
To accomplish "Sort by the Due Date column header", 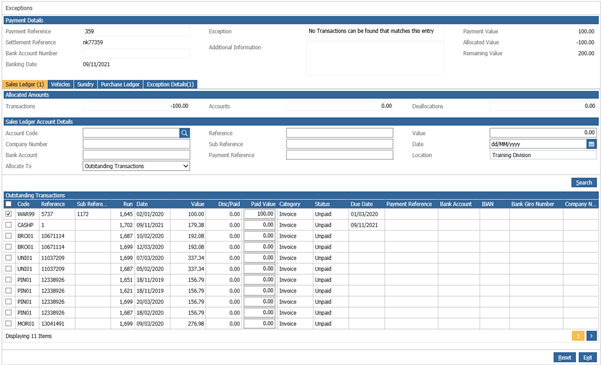I will tap(362, 204).
